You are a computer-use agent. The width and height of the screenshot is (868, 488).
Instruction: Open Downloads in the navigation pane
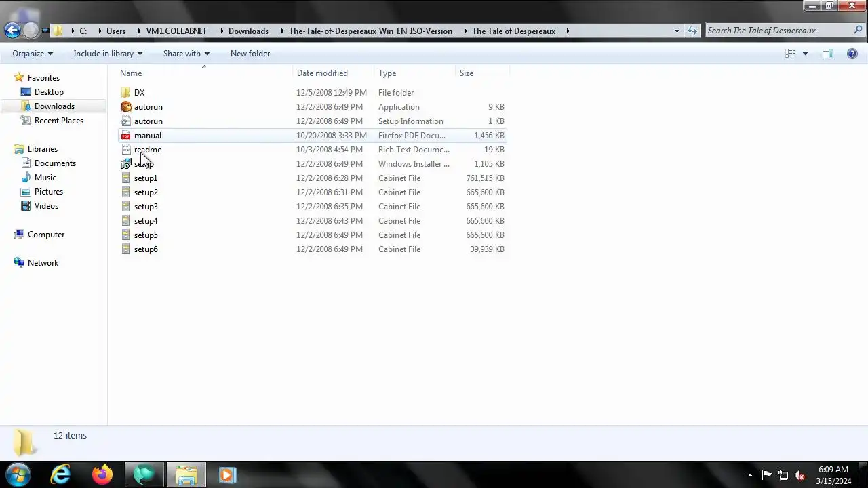click(54, 106)
